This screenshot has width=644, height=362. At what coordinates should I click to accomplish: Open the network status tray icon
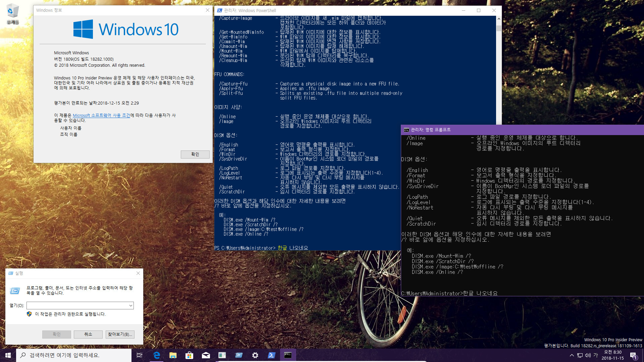(x=580, y=355)
